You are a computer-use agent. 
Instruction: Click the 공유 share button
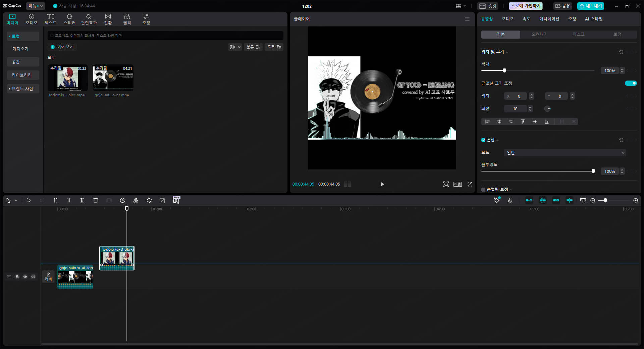click(562, 6)
